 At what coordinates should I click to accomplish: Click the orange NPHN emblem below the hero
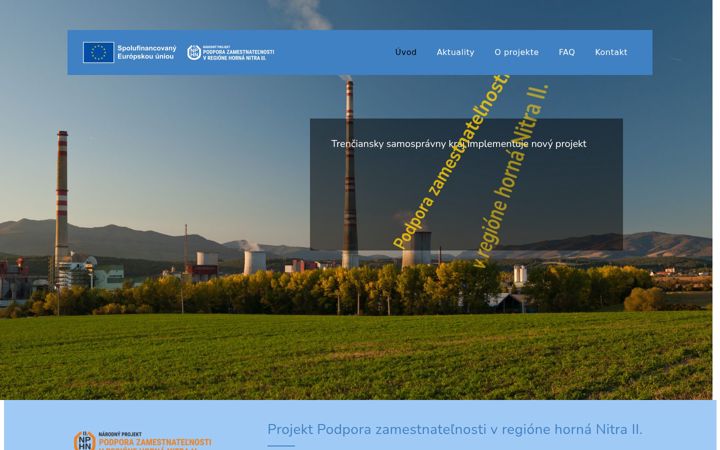point(84,441)
